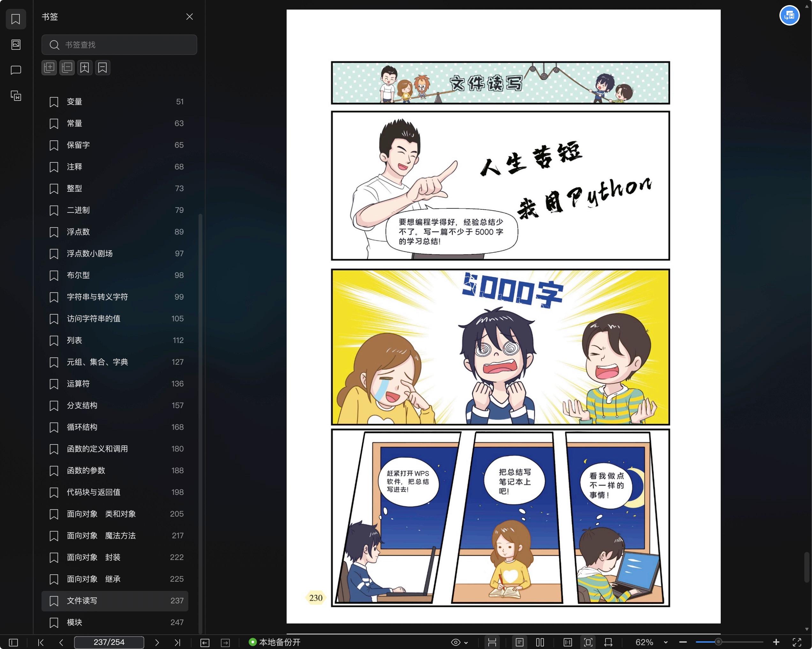
Task: Open the bookmarks sidebar tab
Action: [16, 19]
